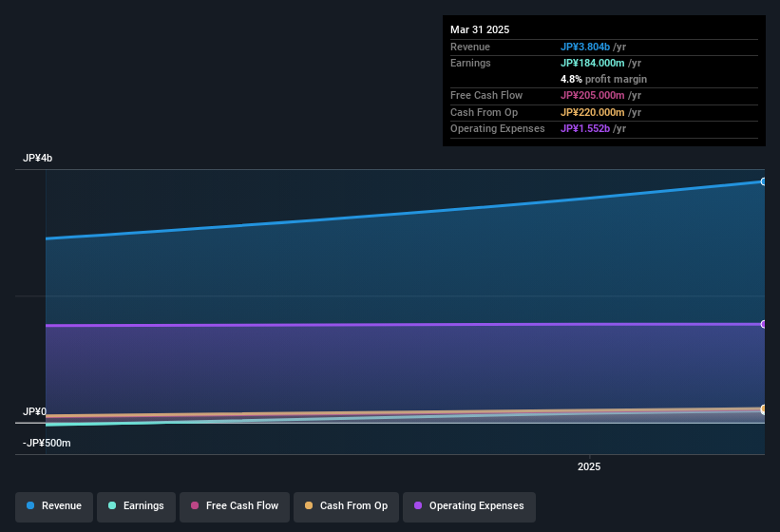
Task: Toggle the Earnings legend button
Action: [136, 506]
